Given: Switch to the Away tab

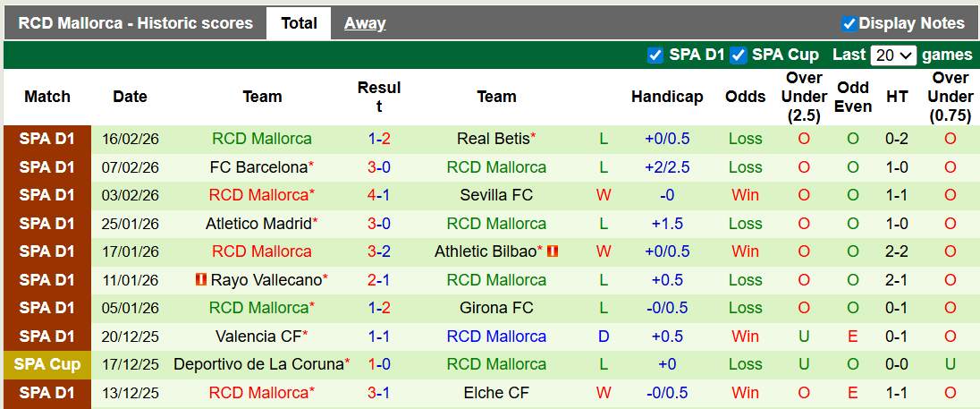Looking at the screenshot, I should (x=365, y=23).
